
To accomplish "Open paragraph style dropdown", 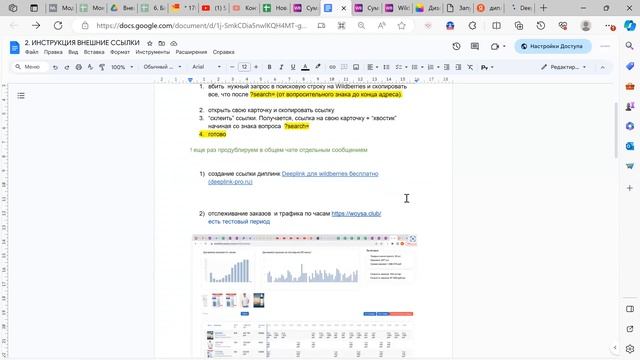I will pos(162,67).
